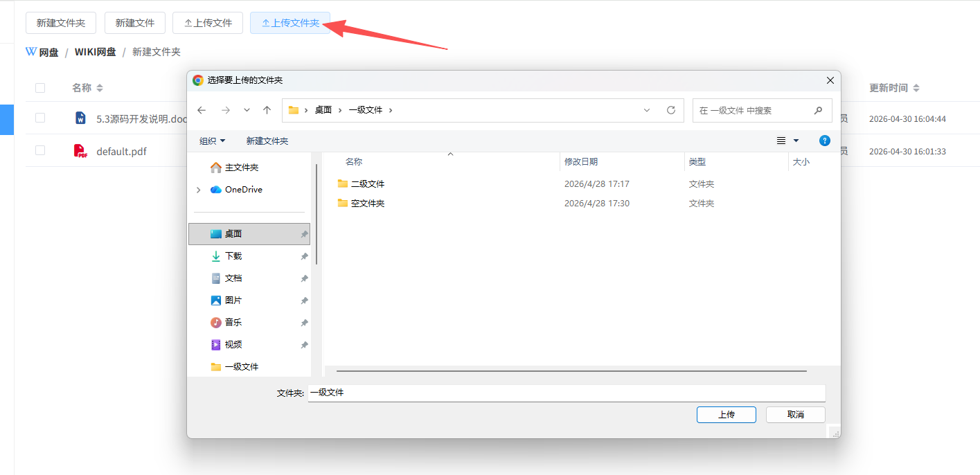Screen dimensions: 980x475
Task: Click the folder icon in address bar
Action: tap(294, 110)
